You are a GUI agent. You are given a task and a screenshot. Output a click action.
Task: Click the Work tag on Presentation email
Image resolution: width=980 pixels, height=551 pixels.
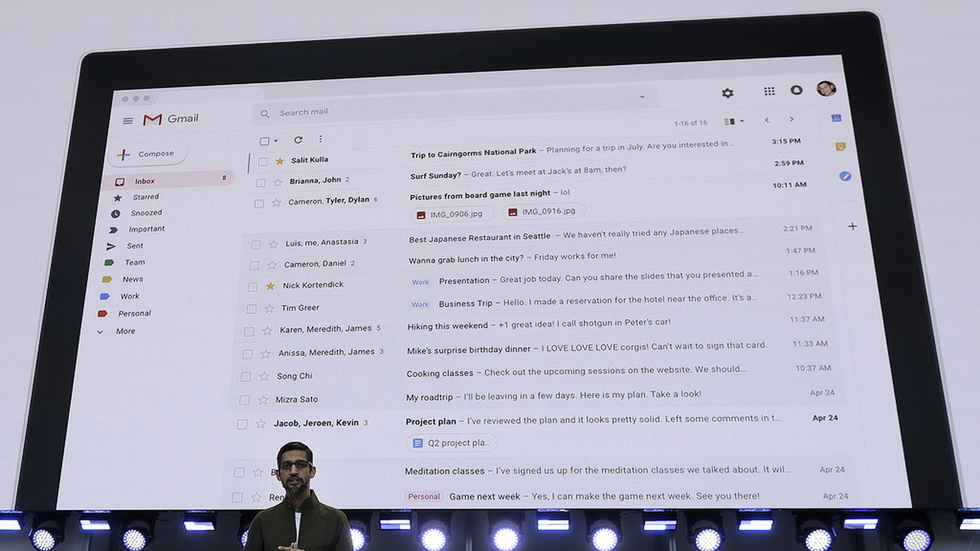click(420, 282)
